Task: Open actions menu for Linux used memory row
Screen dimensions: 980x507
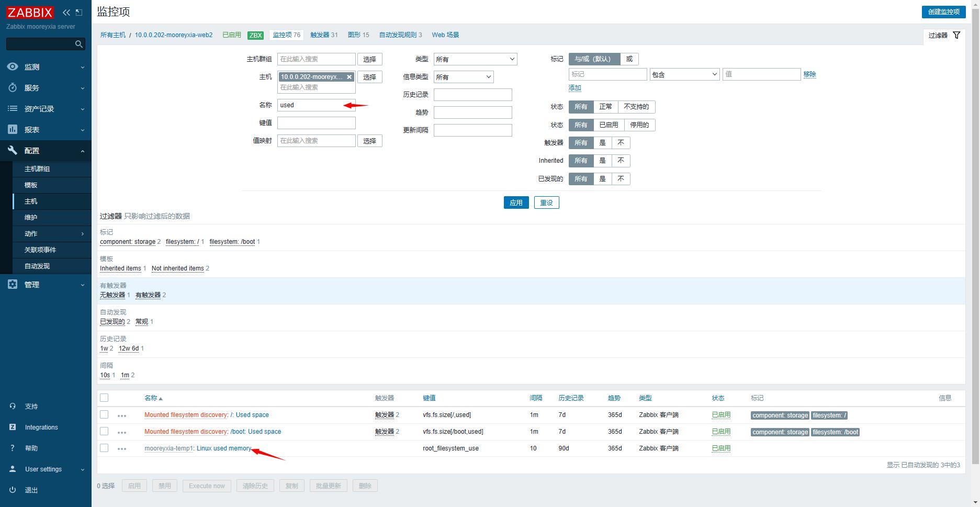Action: click(x=122, y=449)
